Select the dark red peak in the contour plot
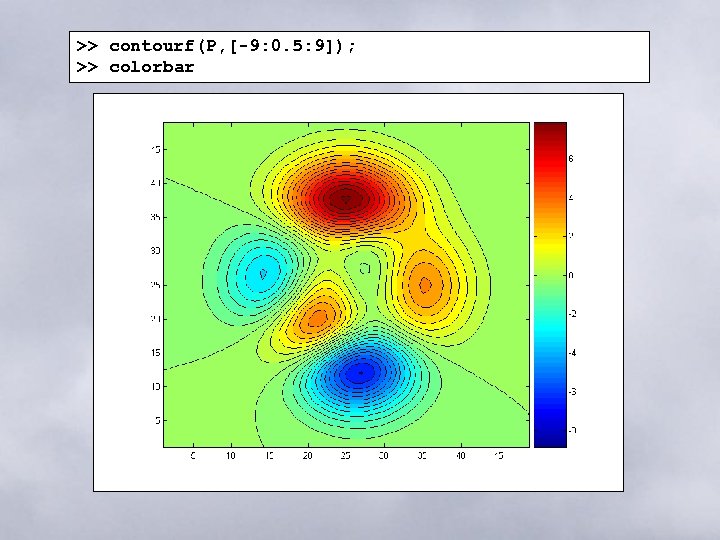This screenshot has height=540, width=720. (x=345, y=200)
